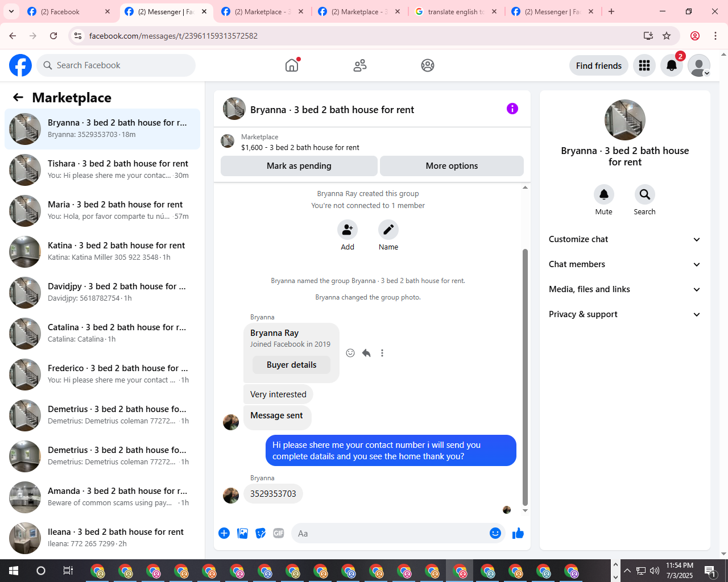Open the Facebook Home icon
The image size is (728, 582).
coord(292,65)
